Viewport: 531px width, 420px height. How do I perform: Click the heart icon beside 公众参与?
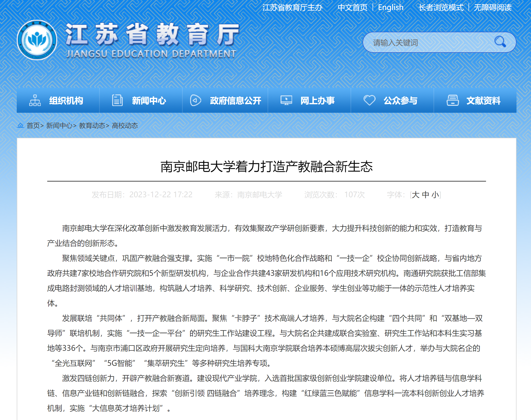(369, 100)
